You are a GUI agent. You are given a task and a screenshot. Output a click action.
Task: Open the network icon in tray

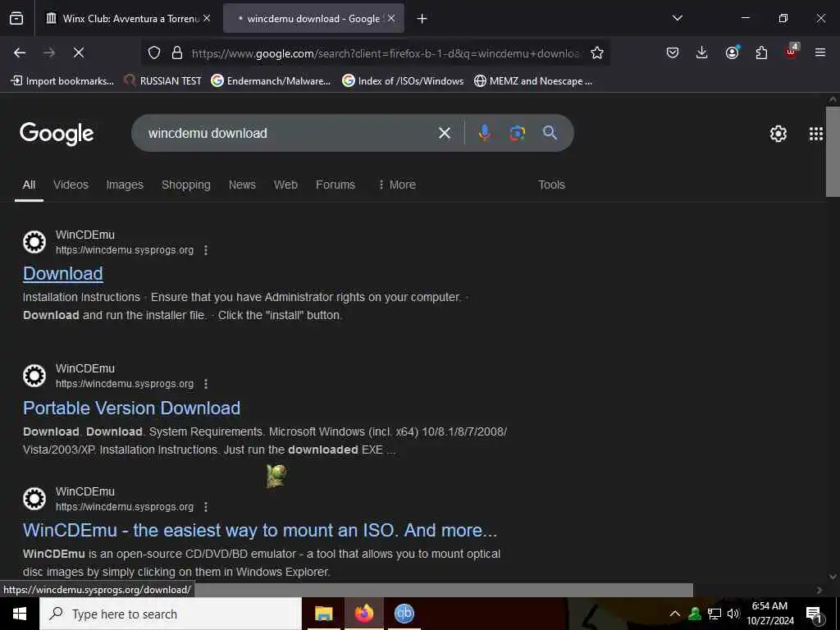714,614
